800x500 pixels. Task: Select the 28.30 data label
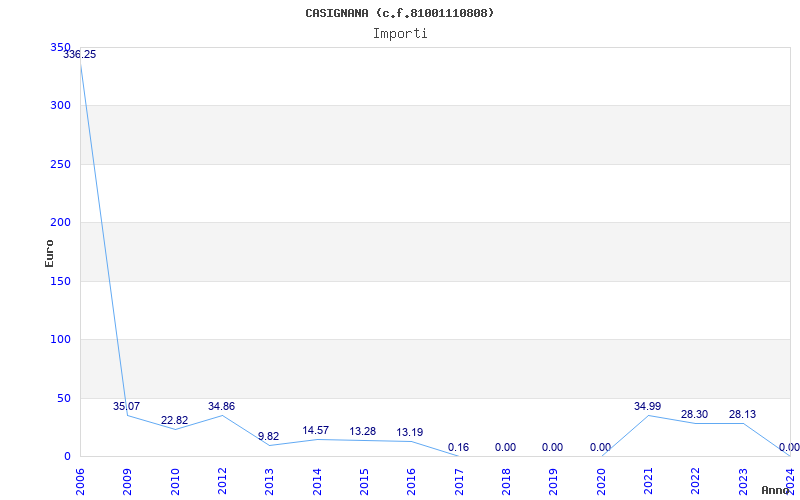click(x=694, y=414)
